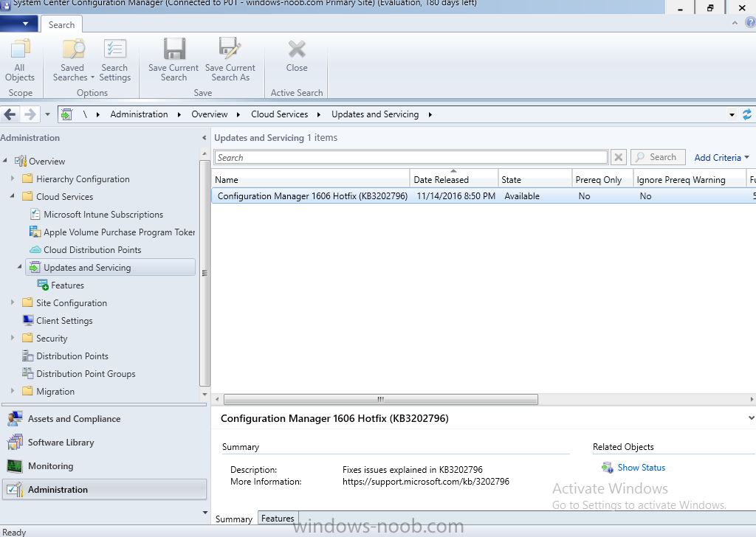Click the Show Status link
The image size is (756, 537).
click(x=641, y=468)
